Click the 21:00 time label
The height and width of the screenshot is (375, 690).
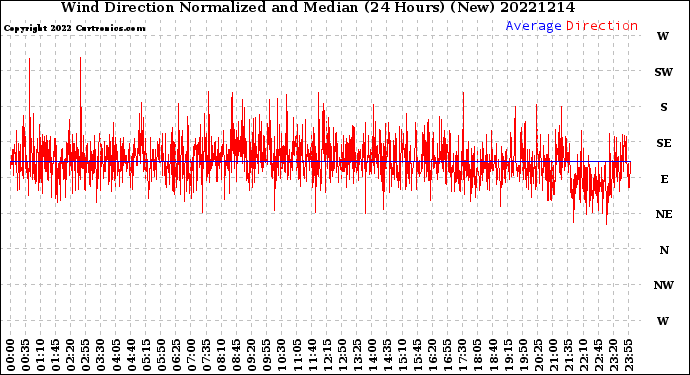pyautogui.click(x=553, y=355)
